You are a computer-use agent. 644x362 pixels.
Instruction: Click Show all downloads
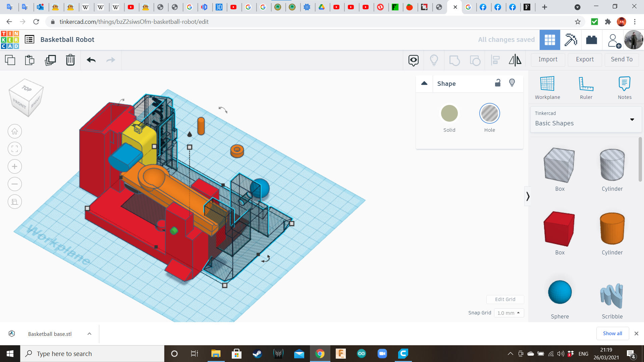pos(612,333)
